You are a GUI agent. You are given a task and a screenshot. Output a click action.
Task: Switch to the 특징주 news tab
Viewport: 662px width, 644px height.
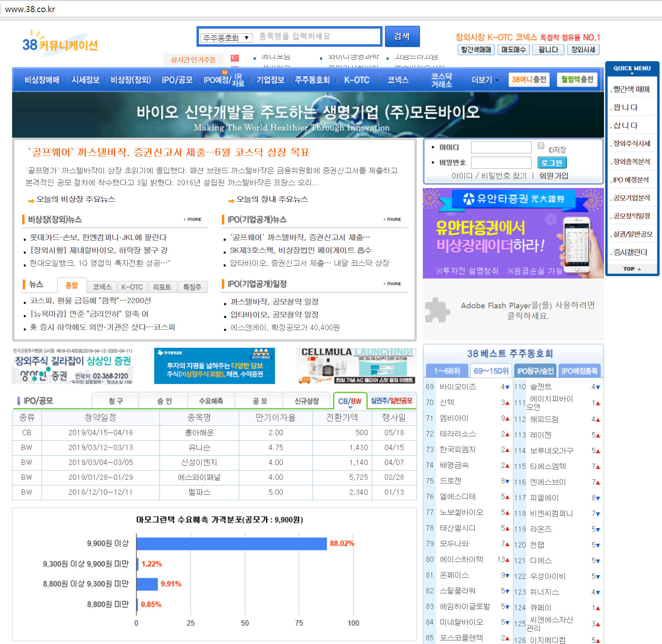tap(192, 287)
